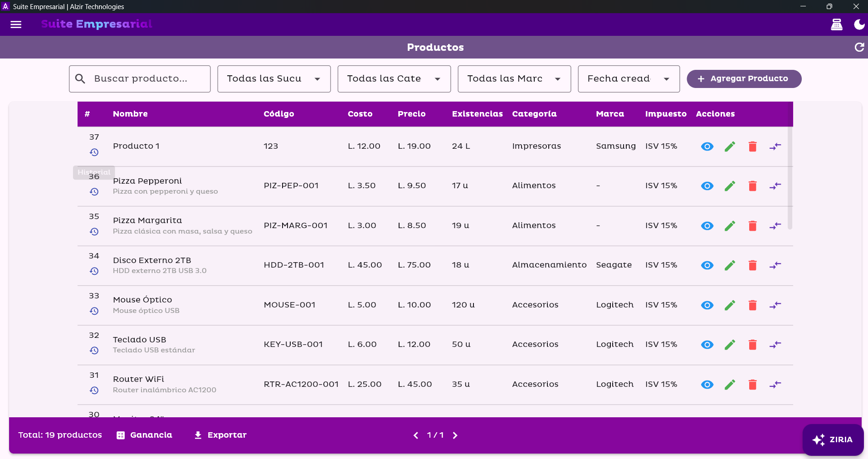Click the Exportar download icon

coord(198,435)
